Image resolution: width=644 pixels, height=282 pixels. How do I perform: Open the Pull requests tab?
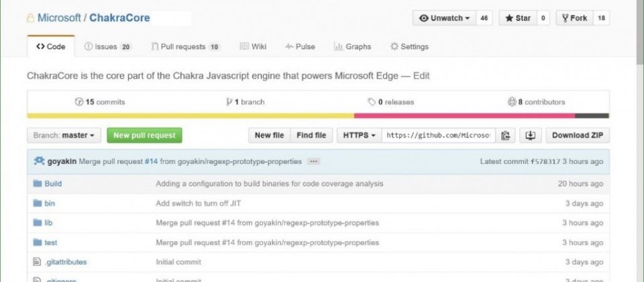coord(186,46)
